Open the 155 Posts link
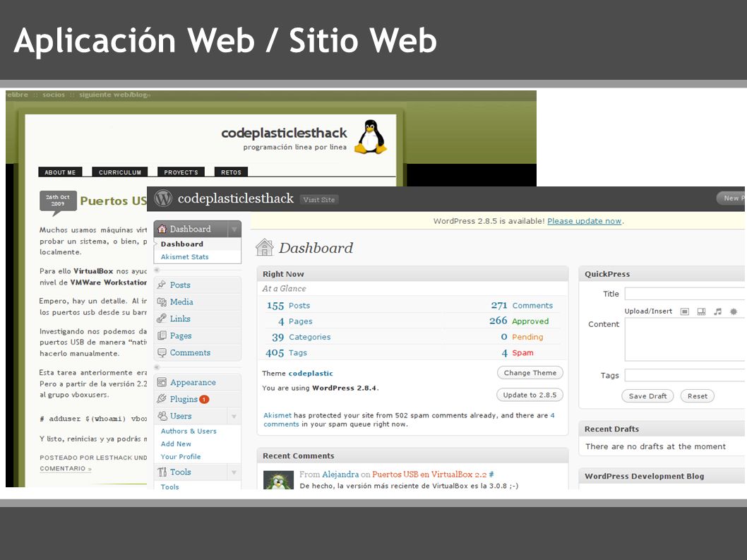The image size is (747, 560). pyautogui.click(x=288, y=306)
